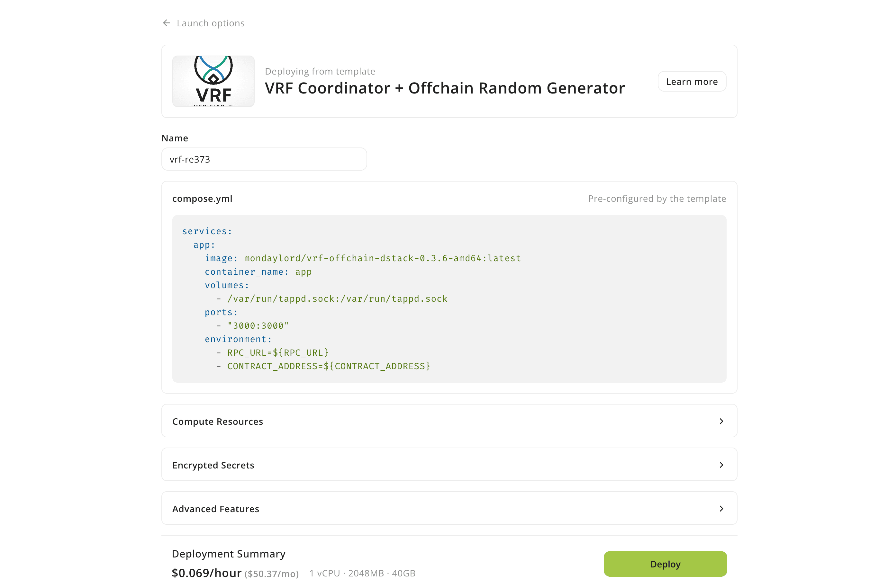Go back via the Launch options link
Image resolution: width=888 pixels, height=588 pixels.
click(210, 23)
